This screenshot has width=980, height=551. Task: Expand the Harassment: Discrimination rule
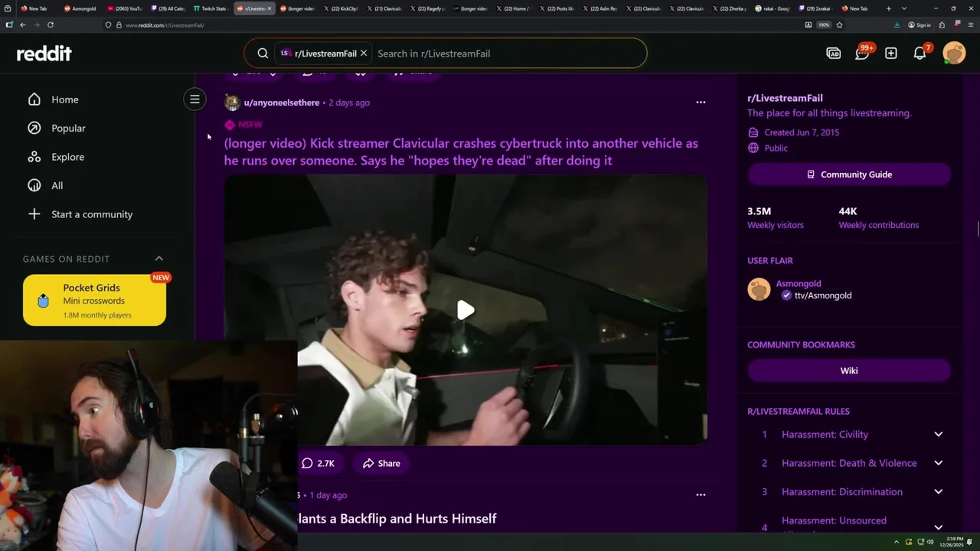938,492
